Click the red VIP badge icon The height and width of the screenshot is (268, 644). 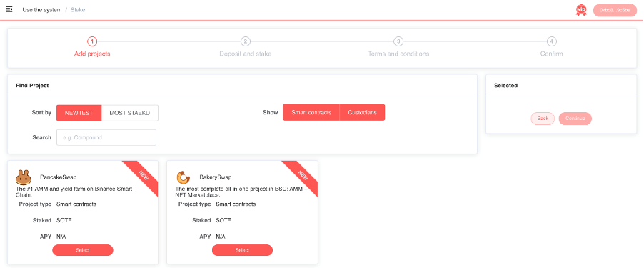(x=580, y=10)
